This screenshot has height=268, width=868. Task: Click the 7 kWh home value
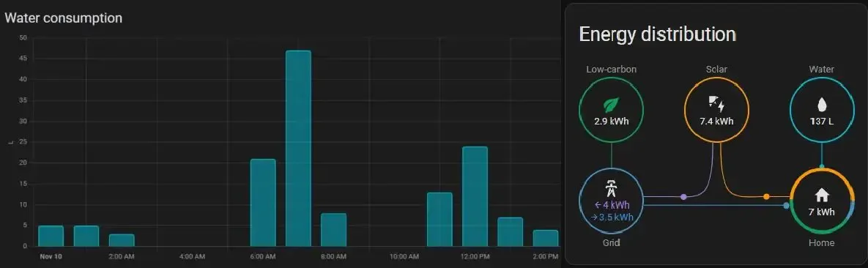click(x=822, y=212)
